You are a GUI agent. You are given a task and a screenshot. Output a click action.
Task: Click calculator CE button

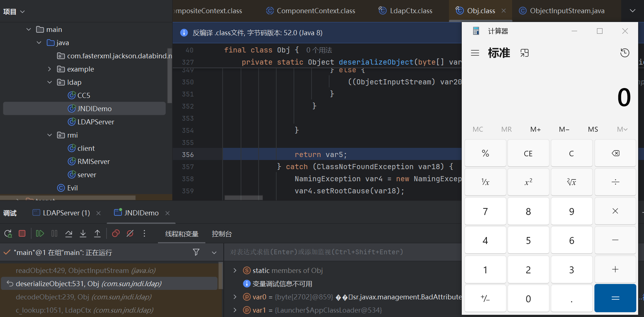coord(528,153)
